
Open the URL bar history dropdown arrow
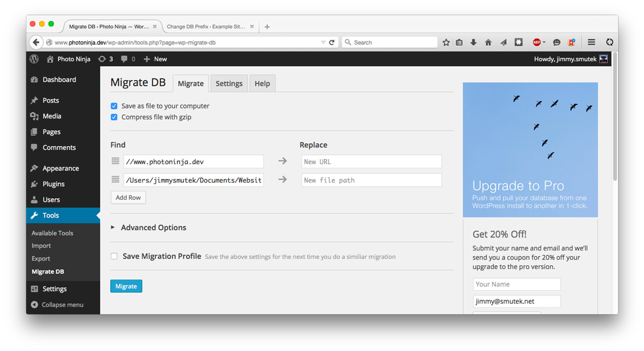pyautogui.click(x=323, y=42)
